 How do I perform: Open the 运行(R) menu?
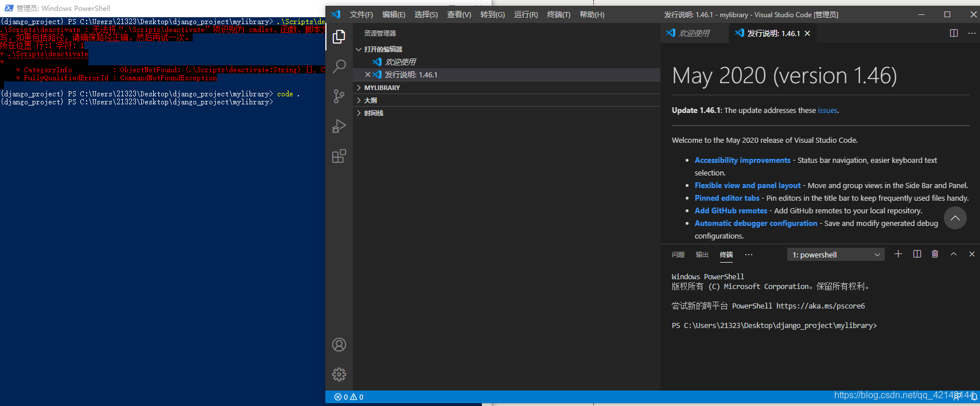526,14
